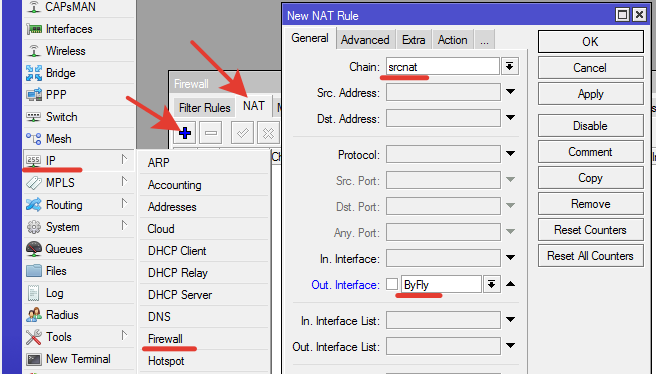Open the Filter Rules tab
Screen dimensions: 656x374
[205, 108]
